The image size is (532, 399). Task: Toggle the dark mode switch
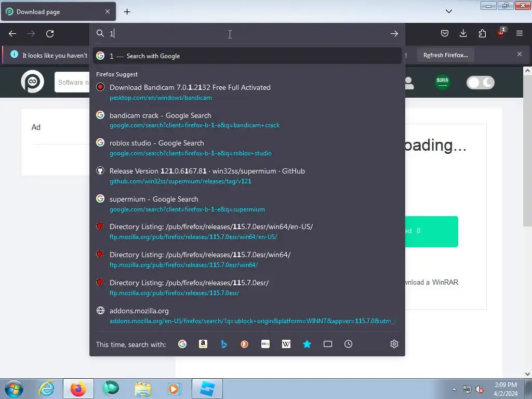[x=481, y=83]
